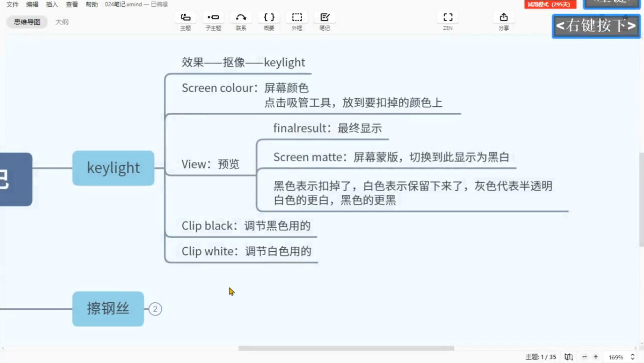Click the zoom in plus button
This screenshot has height=363, width=644.
pos(595,357)
